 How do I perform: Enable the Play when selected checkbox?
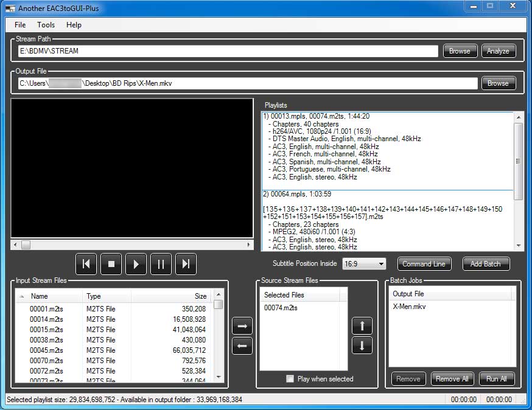point(290,379)
